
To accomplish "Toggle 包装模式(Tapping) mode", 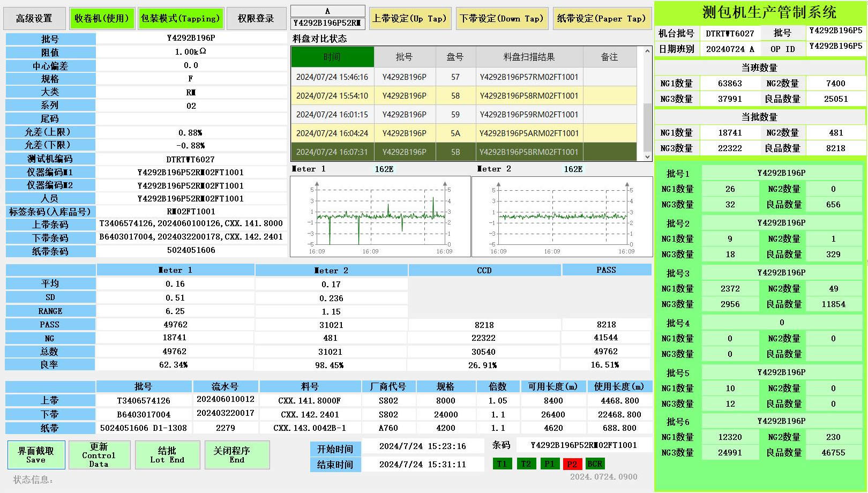I will click(x=181, y=18).
